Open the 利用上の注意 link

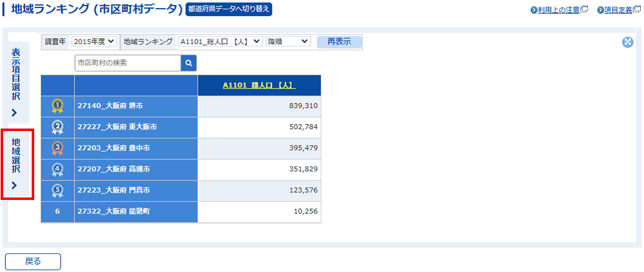[x=558, y=10]
